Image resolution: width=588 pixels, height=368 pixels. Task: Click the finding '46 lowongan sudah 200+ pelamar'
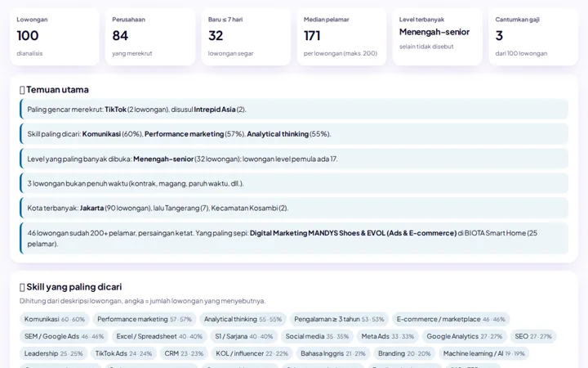(x=294, y=239)
